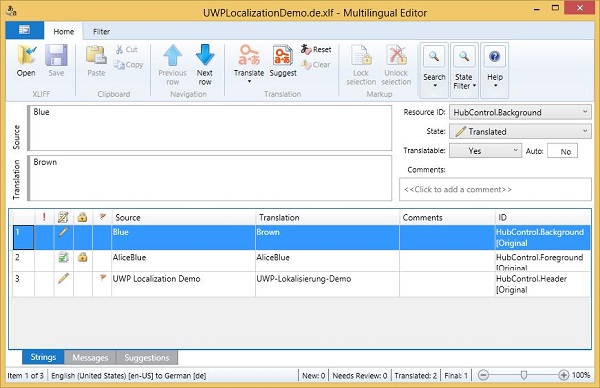Click Needs Review: 0 in status bar
The width and height of the screenshot is (600, 388).
point(360,375)
